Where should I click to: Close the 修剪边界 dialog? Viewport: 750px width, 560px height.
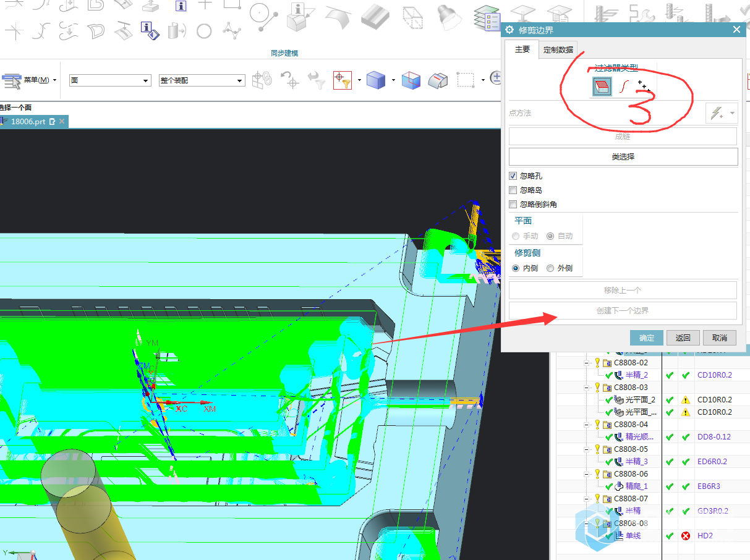pos(736,30)
